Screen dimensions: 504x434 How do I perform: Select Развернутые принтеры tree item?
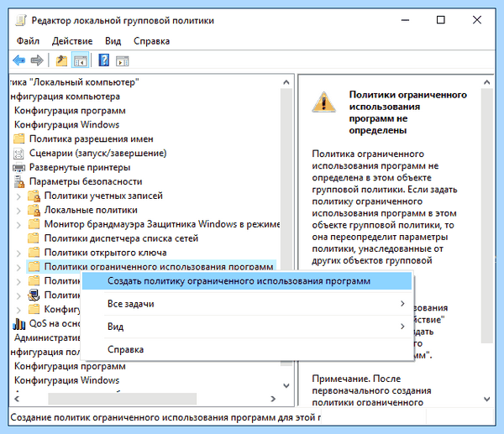pyautogui.click(x=80, y=167)
